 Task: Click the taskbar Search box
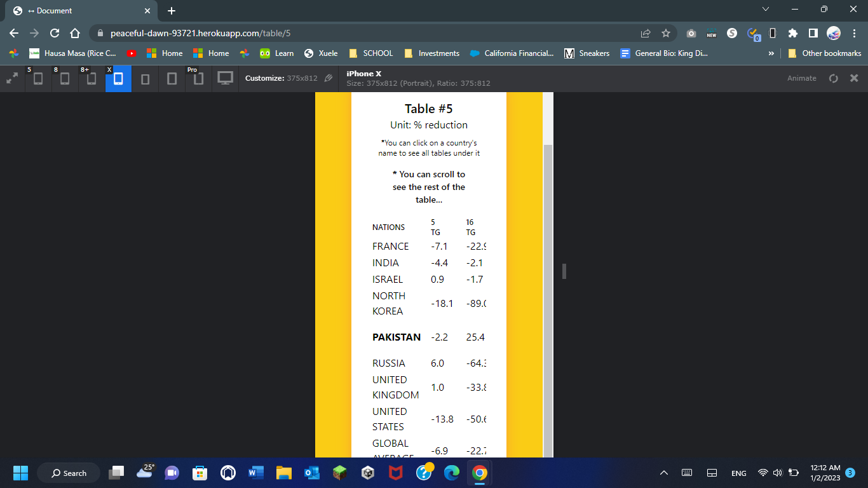[69, 473]
